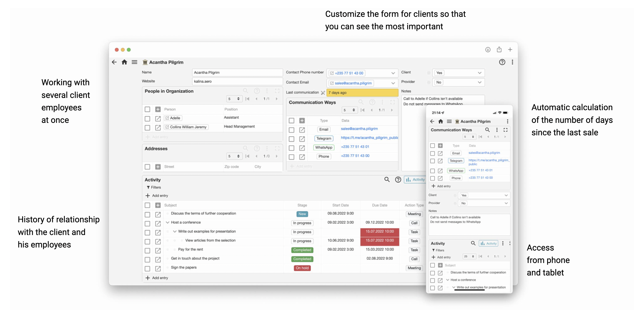Click the search icon in Activity panel
The height and width of the screenshot is (310, 644).
387,179
